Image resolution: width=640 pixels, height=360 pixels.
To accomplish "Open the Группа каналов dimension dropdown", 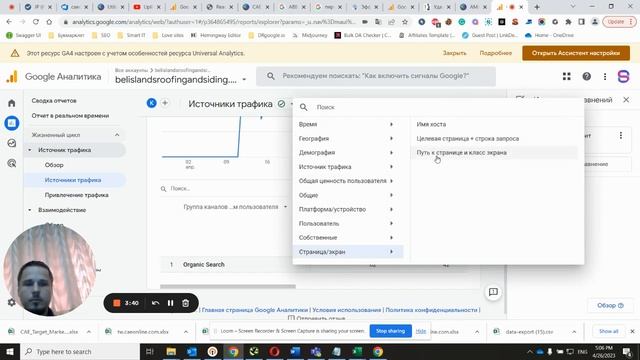I will coord(235,207).
